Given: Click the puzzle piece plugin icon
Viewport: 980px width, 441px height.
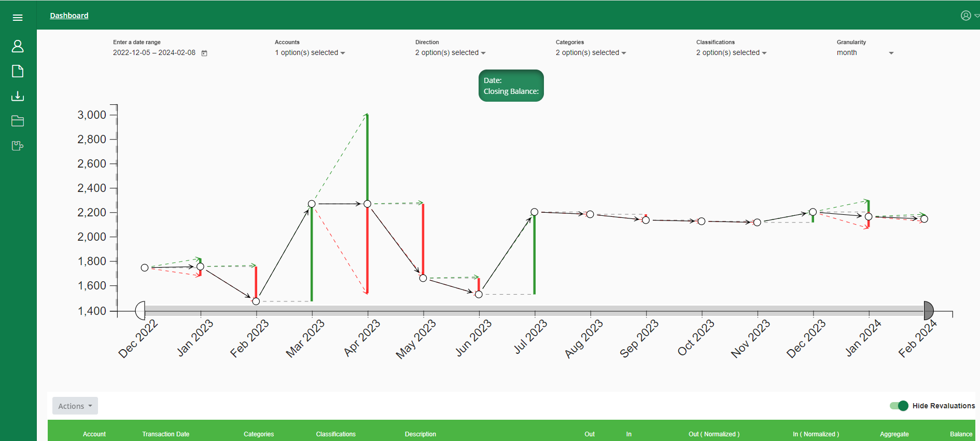Looking at the screenshot, I should (18, 146).
